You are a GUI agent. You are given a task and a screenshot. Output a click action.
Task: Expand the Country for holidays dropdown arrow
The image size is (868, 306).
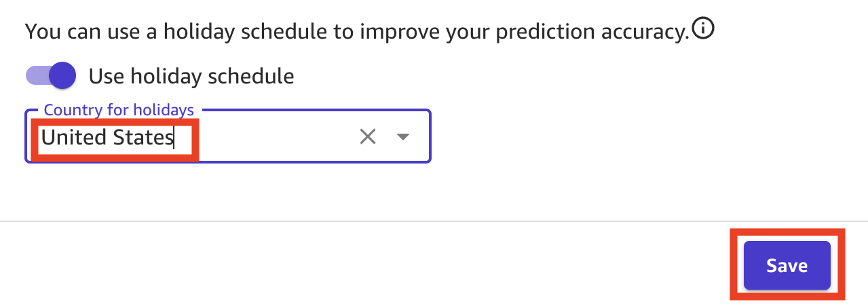pyautogui.click(x=402, y=137)
